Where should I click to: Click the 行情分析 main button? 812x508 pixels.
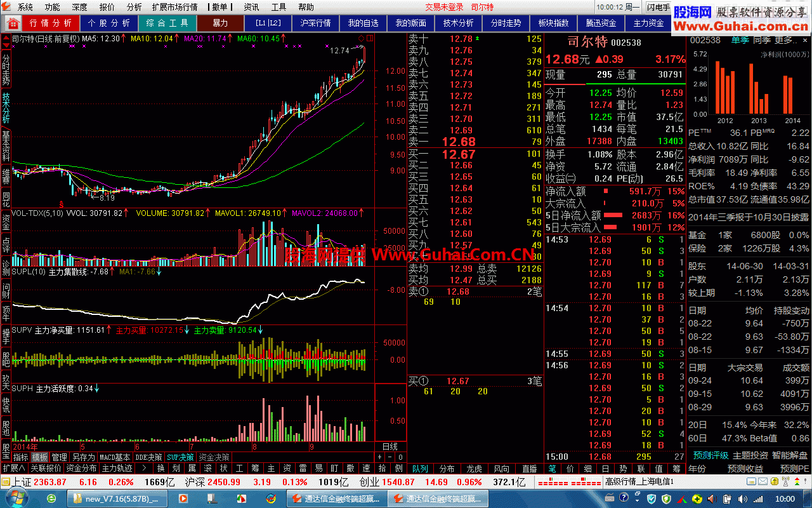point(51,23)
